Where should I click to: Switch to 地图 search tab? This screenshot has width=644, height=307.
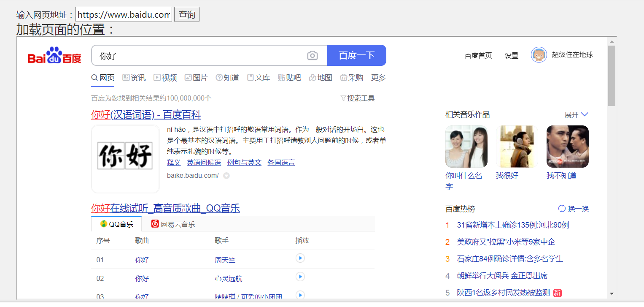(x=321, y=78)
